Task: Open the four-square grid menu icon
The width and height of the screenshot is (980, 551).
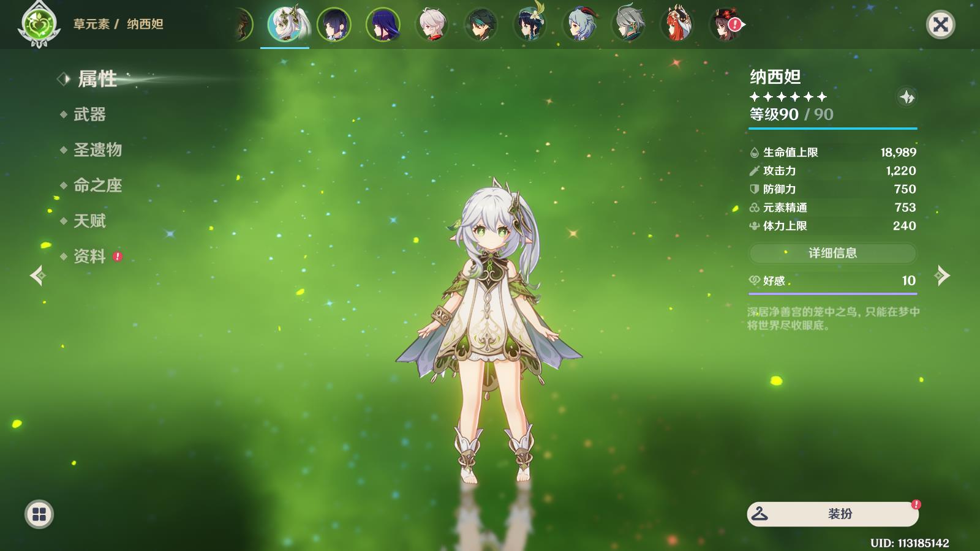Action: point(39,514)
